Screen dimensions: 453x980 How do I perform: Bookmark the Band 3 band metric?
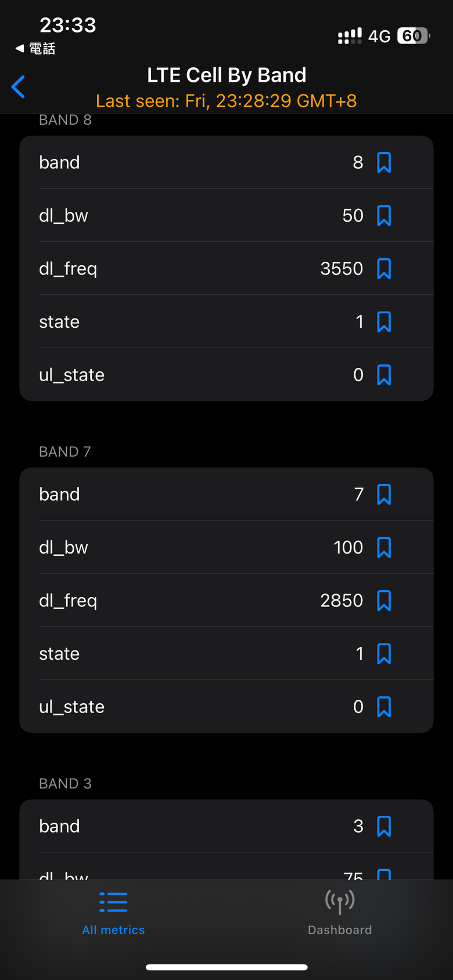pos(384,826)
